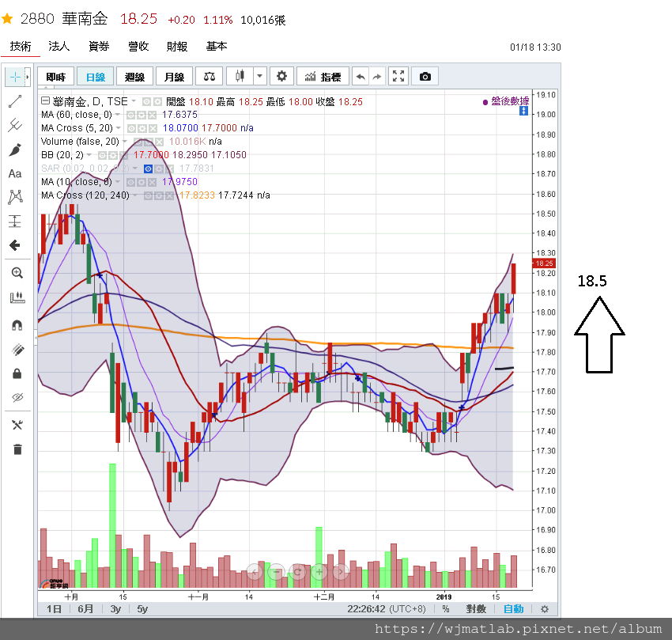Toggle the 自動 auto scale option
672x640 pixels.
click(x=513, y=609)
